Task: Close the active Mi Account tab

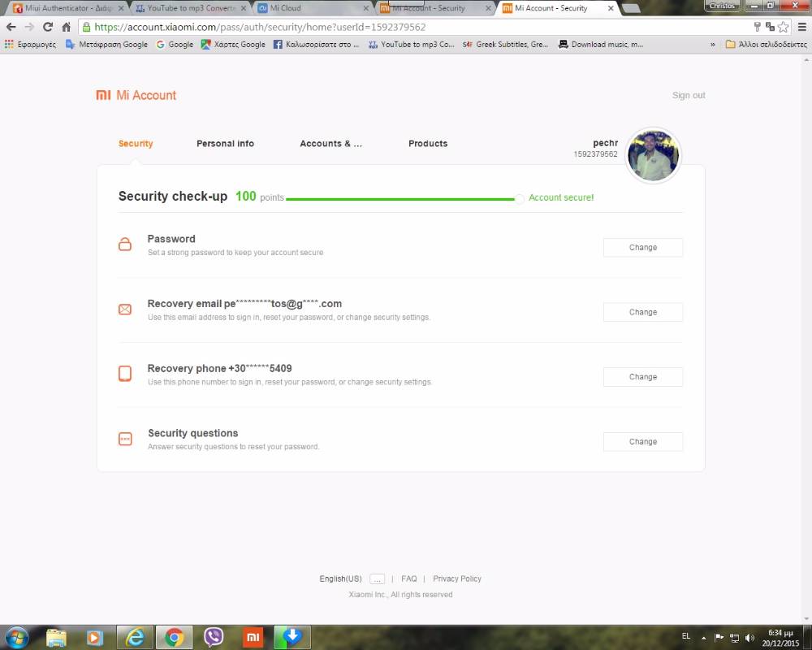Action: (611, 8)
